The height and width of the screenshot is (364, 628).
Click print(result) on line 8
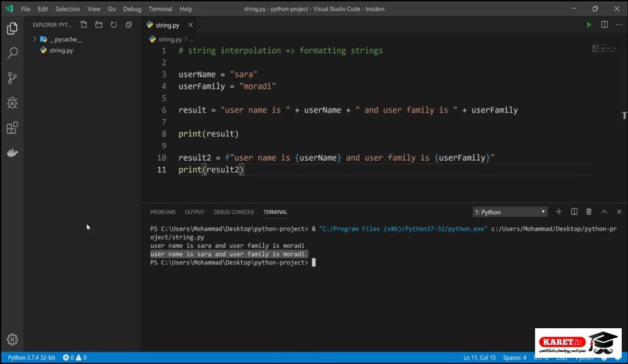pyautogui.click(x=208, y=134)
